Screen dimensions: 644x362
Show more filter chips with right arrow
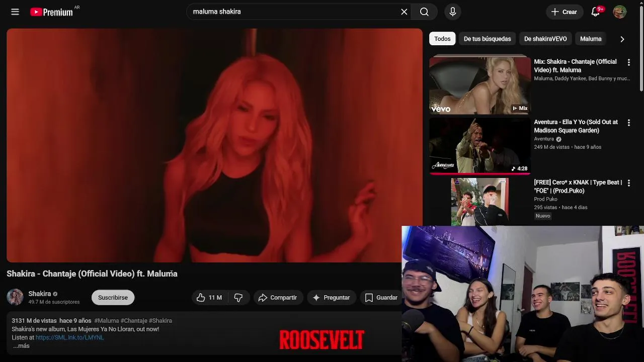[x=622, y=39]
